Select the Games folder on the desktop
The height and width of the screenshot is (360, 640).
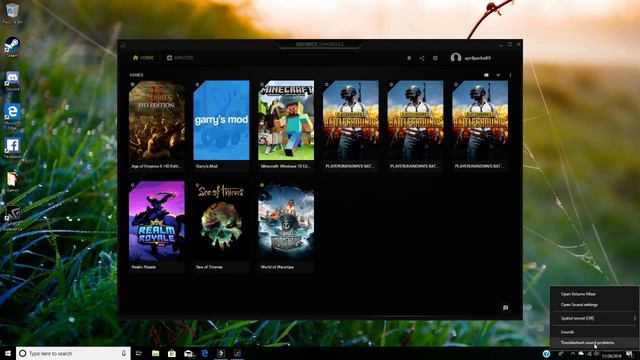point(12,182)
